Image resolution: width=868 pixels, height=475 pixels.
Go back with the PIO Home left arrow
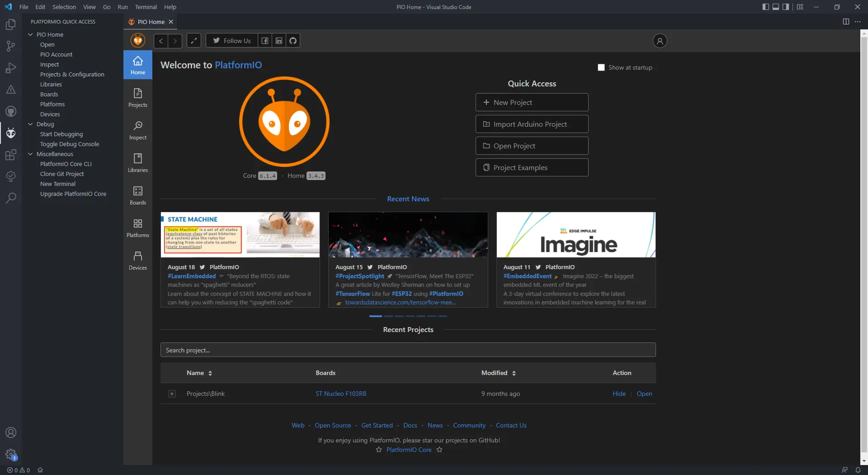(x=160, y=41)
